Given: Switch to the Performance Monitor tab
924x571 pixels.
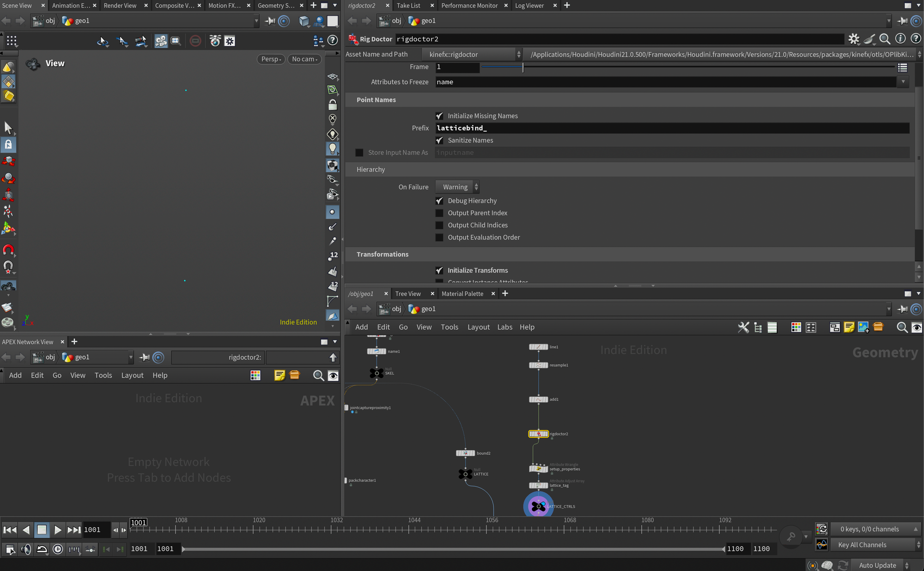Looking at the screenshot, I should (469, 6).
